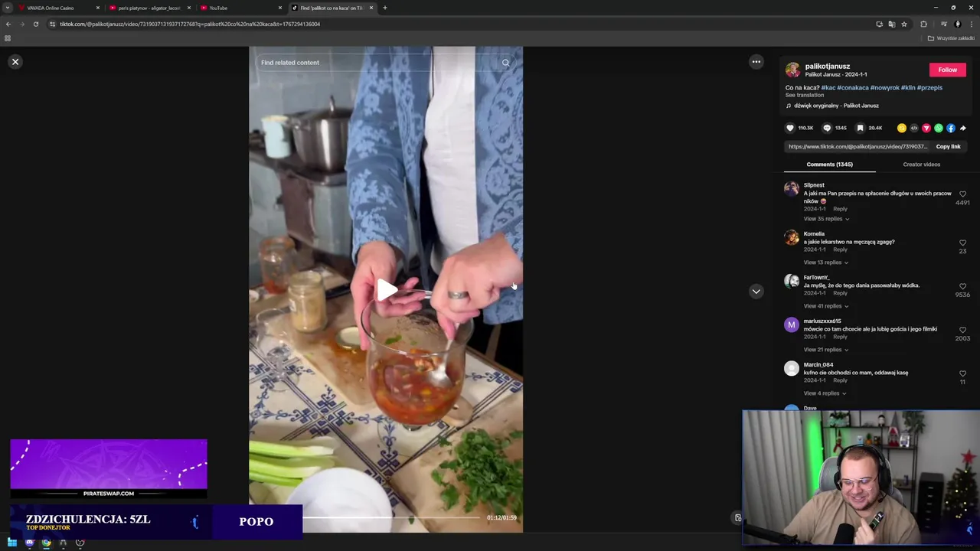The height and width of the screenshot is (551, 980).
Task: Open Chrome profile avatar
Action: pyautogui.click(x=958, y=24)
